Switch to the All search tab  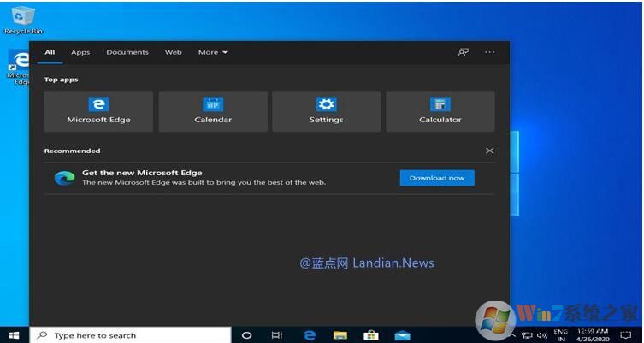(x=50, y=52)
